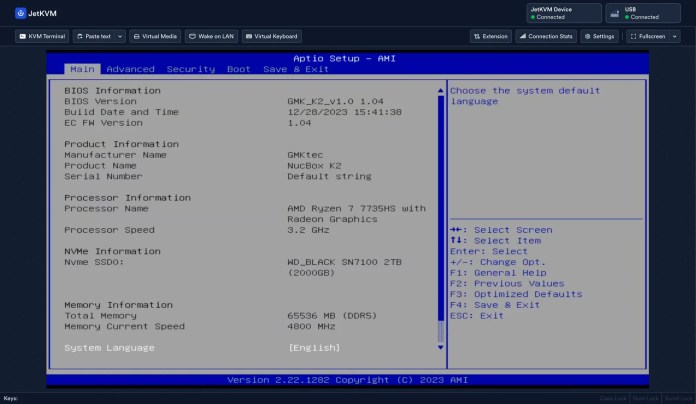
Task: Click the Total Memory 65536 MB value
Action: (332, 316)
